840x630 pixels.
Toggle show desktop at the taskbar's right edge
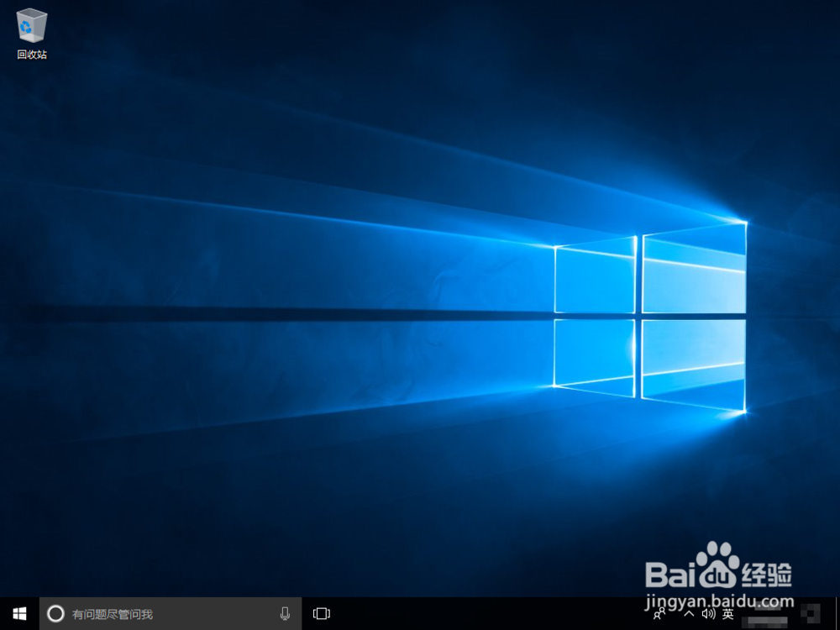pos(837,613)
